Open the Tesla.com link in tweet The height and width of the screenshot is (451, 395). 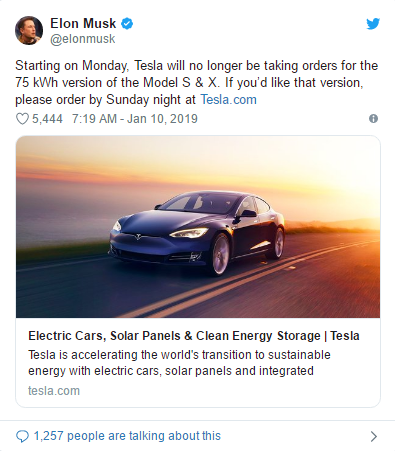(x=228, y=100)
